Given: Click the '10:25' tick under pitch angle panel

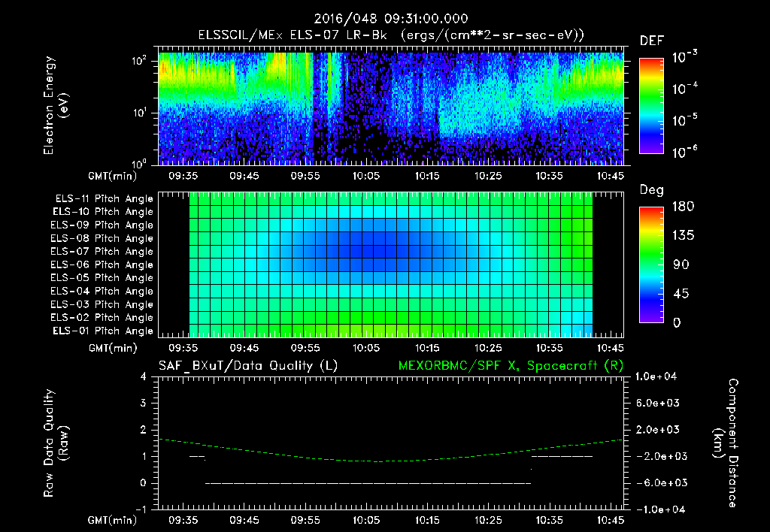Looking at the screenshot, I should point(488,348).
